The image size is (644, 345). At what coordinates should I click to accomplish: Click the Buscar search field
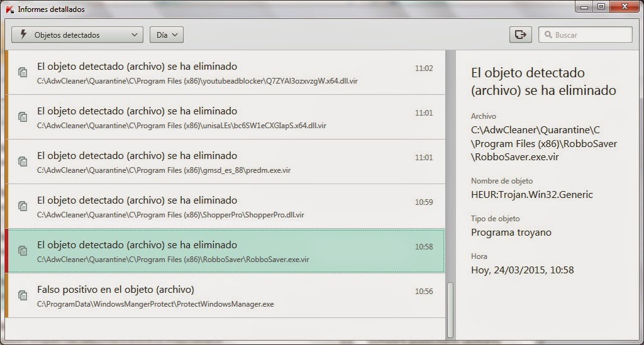(x=586, y=35)
